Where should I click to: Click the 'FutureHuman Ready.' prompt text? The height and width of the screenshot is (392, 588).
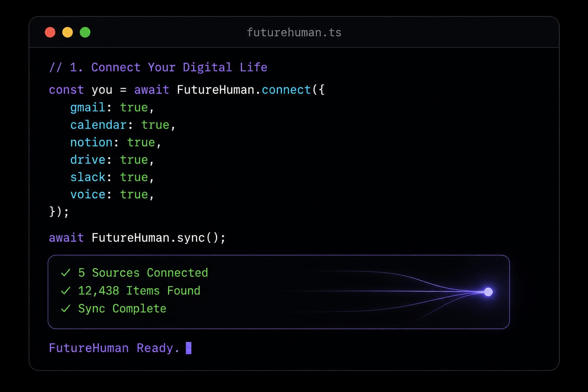click(114, 348)
